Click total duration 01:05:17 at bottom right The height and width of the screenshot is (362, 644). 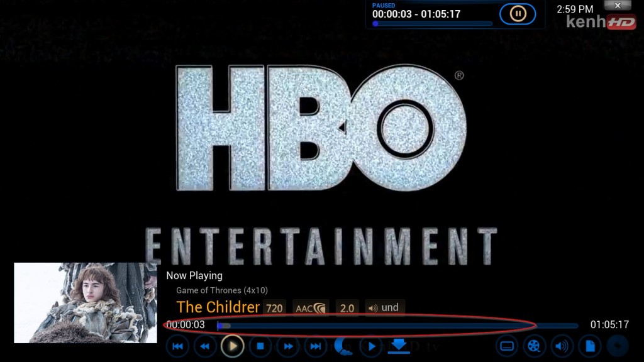[x=609, y=325]
